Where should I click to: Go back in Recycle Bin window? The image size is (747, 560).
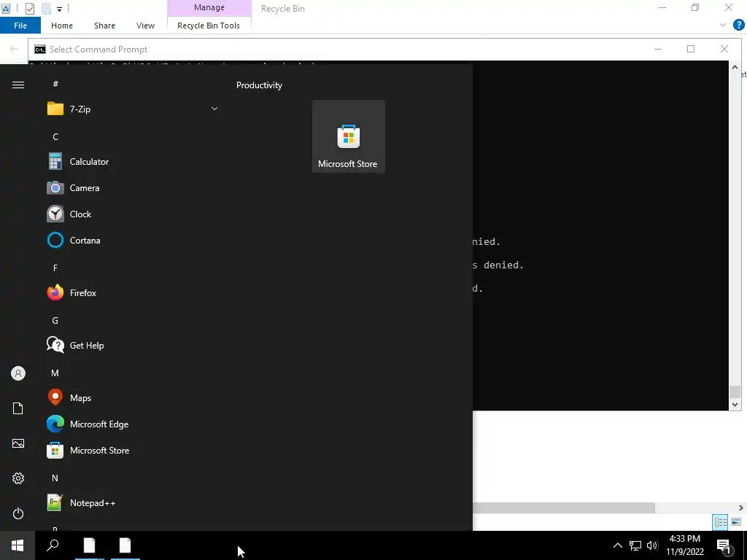tap(14, 49)
